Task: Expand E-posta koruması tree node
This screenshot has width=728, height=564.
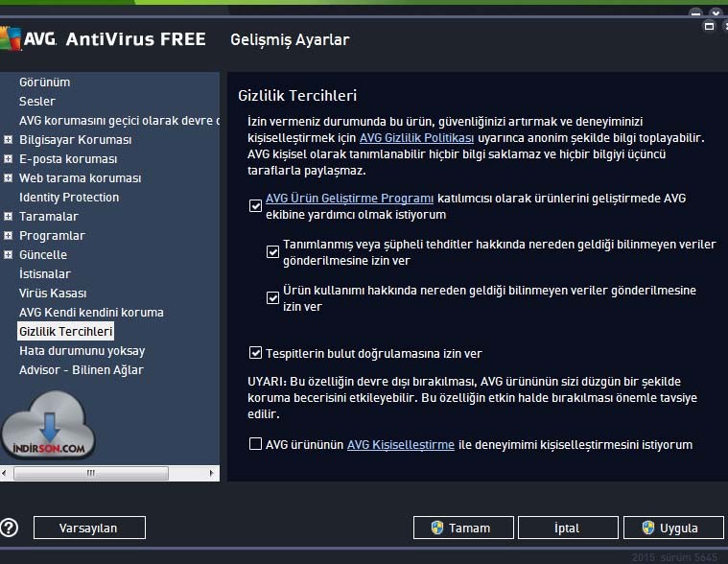Action: 8,159
